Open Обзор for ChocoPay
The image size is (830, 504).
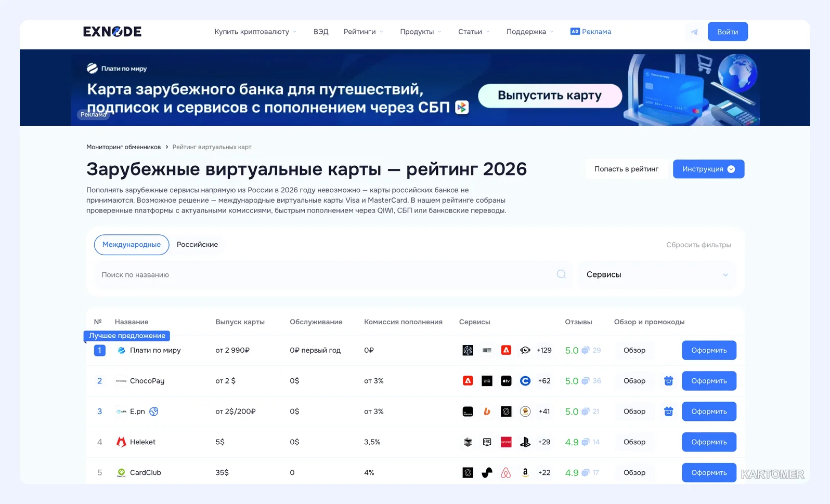[x=634, y=381]
